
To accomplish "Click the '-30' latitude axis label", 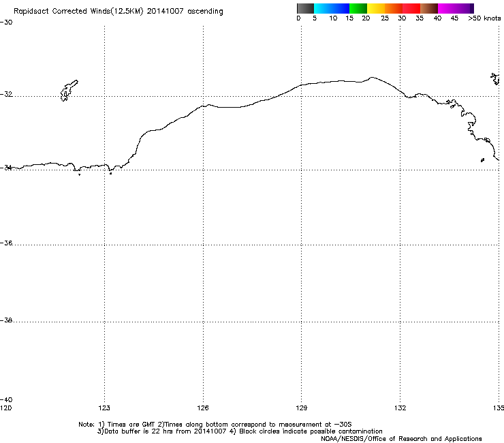I will [6, 22].
